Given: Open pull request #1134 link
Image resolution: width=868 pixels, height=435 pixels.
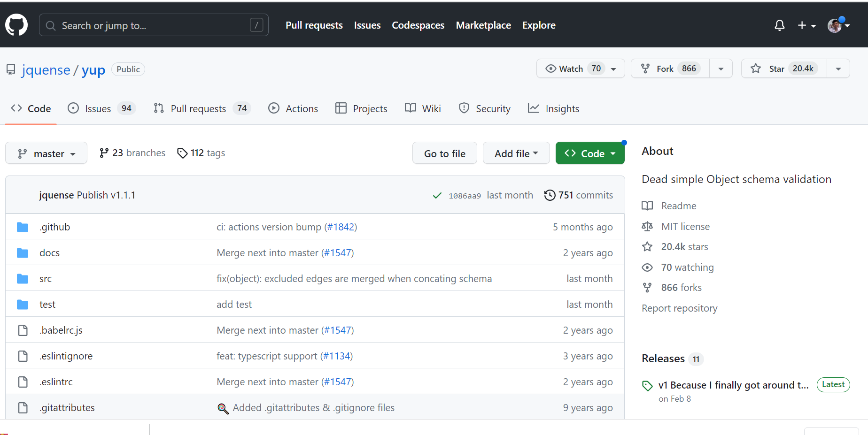Looking at the screenshot, I should (x=337, y=356).
